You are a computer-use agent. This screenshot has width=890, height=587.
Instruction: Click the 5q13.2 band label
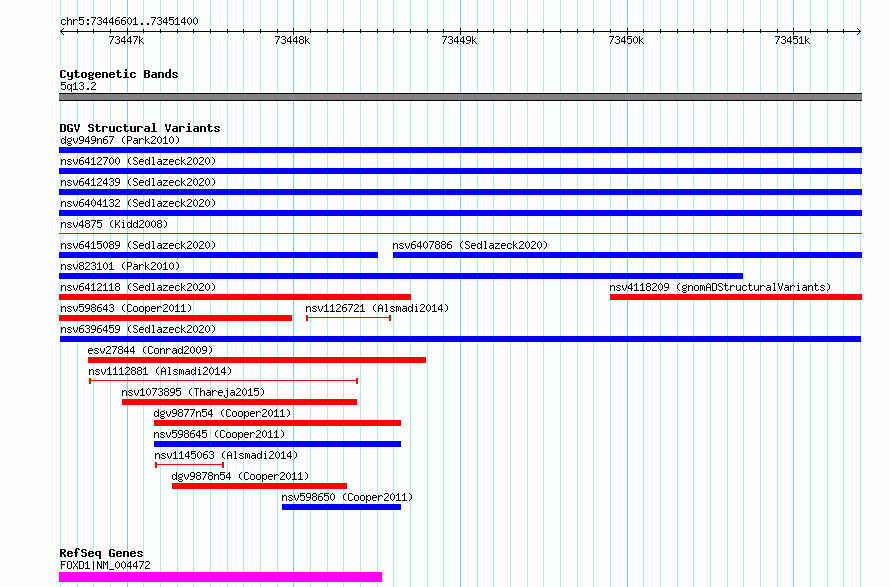(78, 86)
